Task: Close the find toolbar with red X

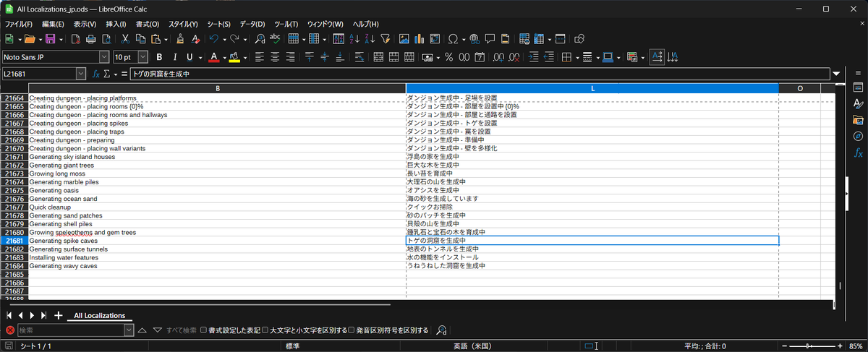Action: pos(10,330)
